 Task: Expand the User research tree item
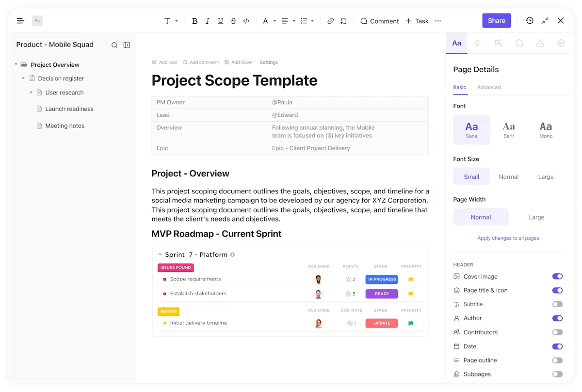(31, 92)
